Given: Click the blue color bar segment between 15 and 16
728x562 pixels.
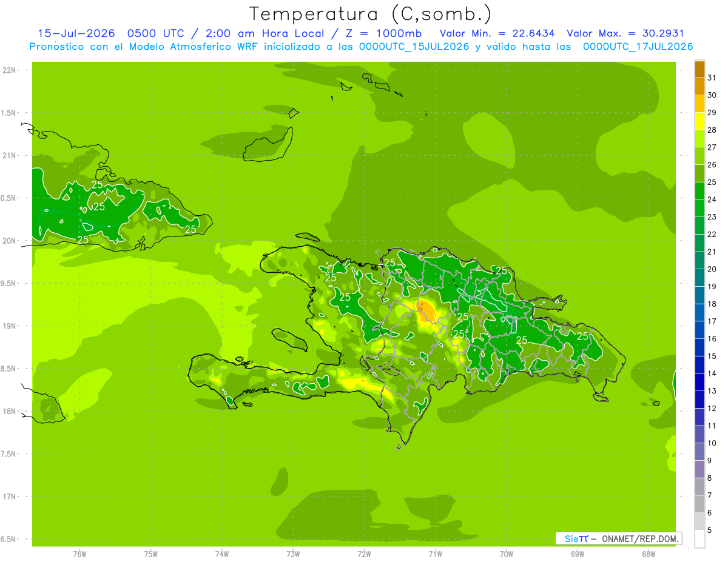Looking at the screenshot, I should [x=699, y=348].
